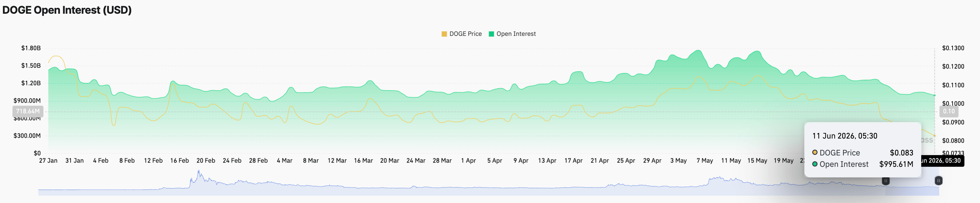Image resolution: width=980 pixels, height=203 pixels.
Task: Click the 0.10 price crosshair badge
Action: (x=949, y=111)
